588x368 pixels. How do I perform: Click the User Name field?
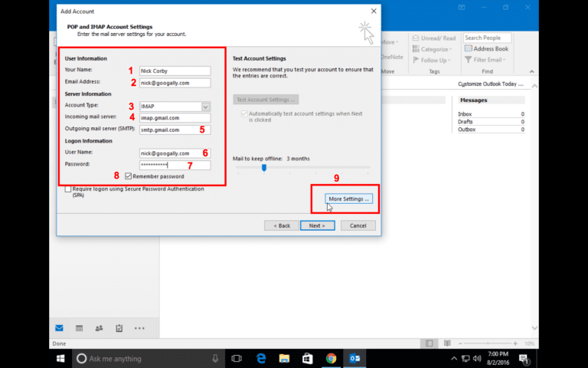pyautogui.click(x=175, y=153)
